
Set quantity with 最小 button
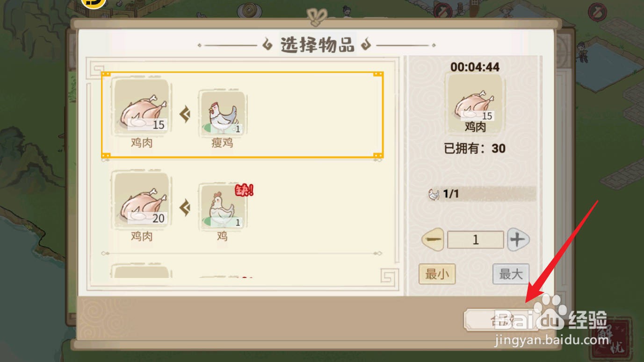click(437, 274)
